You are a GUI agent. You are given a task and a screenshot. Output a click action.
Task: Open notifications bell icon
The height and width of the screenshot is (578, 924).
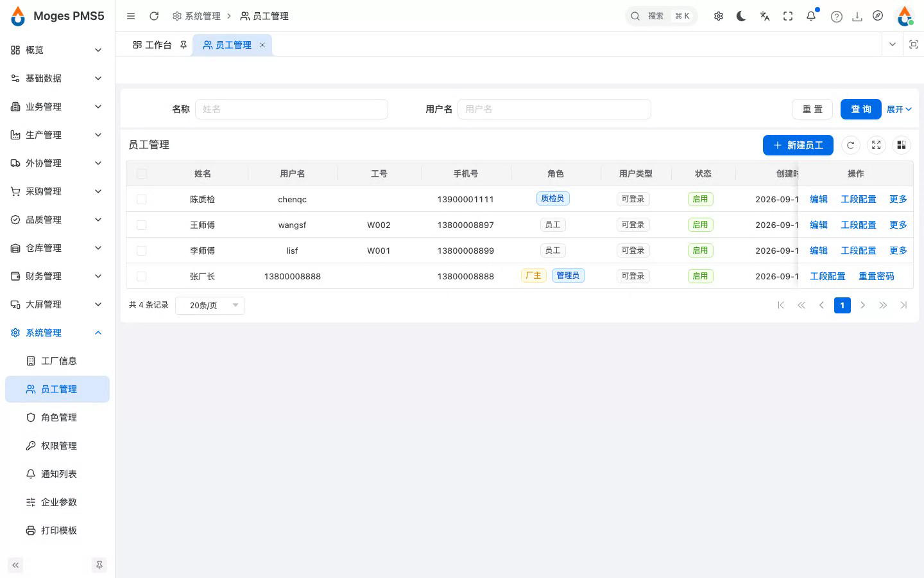point(811,16)
